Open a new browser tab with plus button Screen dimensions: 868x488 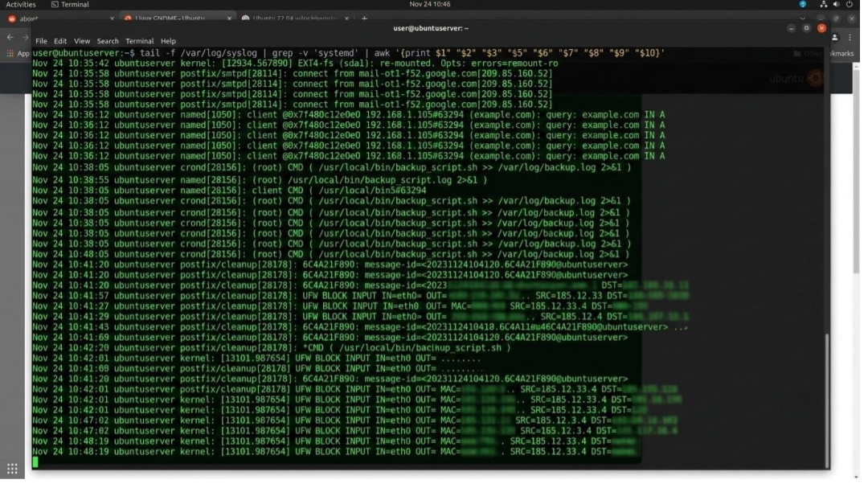click(x=364, y=18)
